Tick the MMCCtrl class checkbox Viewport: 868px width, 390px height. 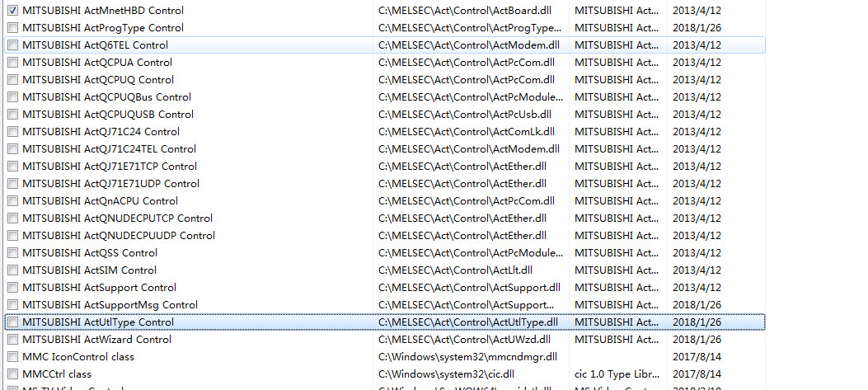point(12,374)
